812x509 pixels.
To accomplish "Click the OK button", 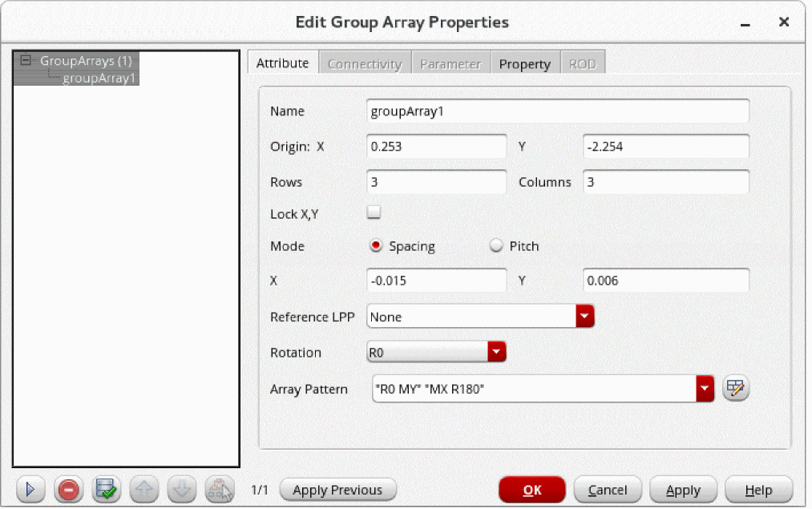I will (x=531, y=490).
